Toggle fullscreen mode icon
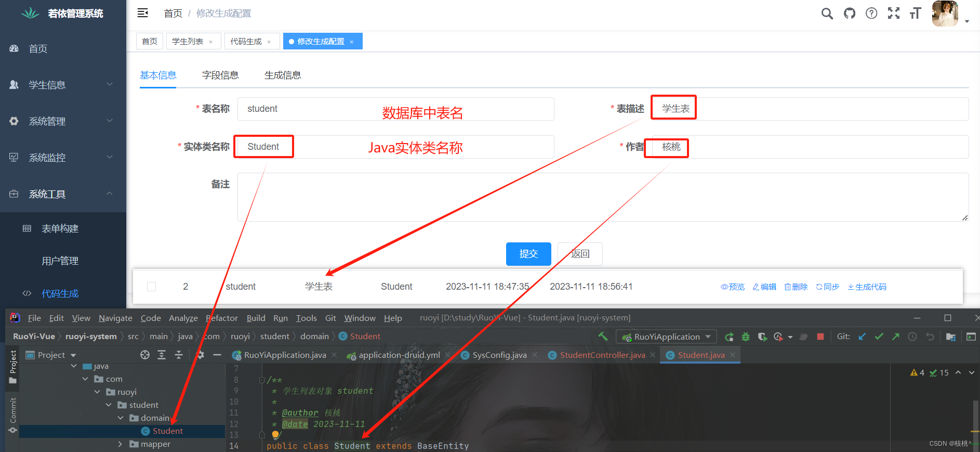 pos(894,14)
